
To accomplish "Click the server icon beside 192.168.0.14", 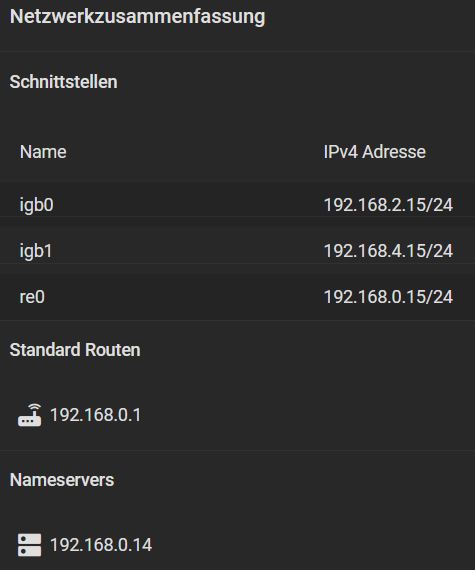I will [29, 545].
